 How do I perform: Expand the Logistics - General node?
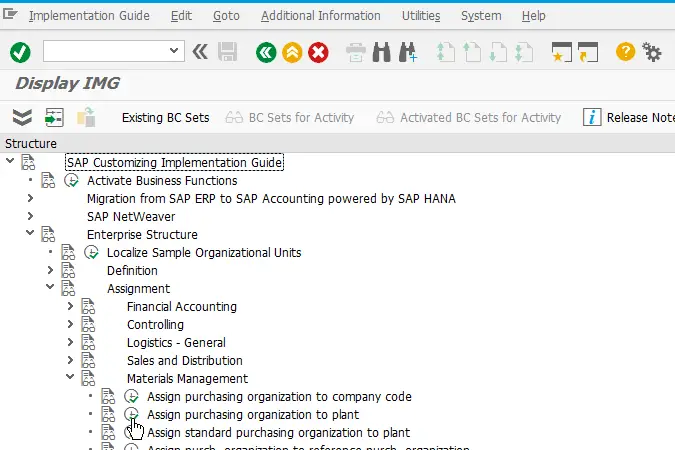(71, 342)
